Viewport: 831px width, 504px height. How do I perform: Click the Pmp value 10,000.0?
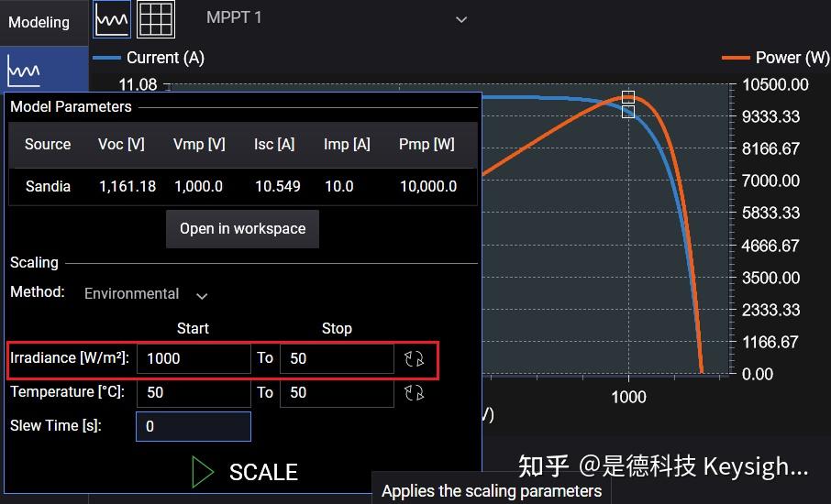[x=428, y=186]
